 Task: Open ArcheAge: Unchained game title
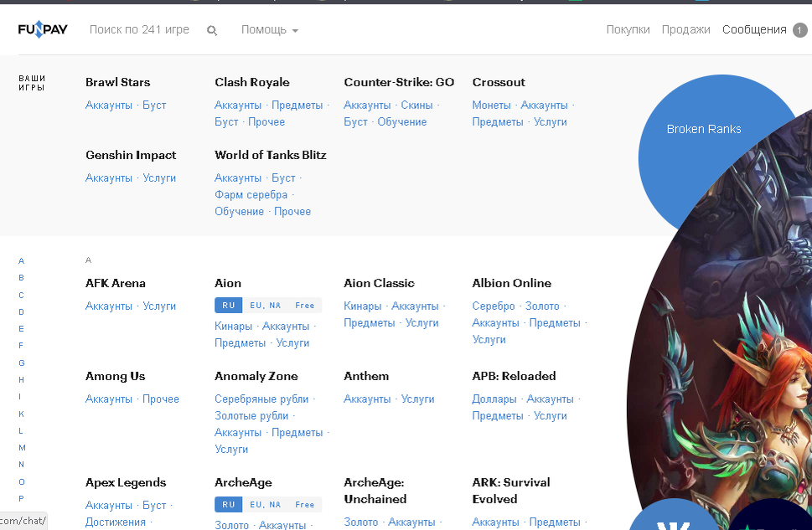(375, 491)
